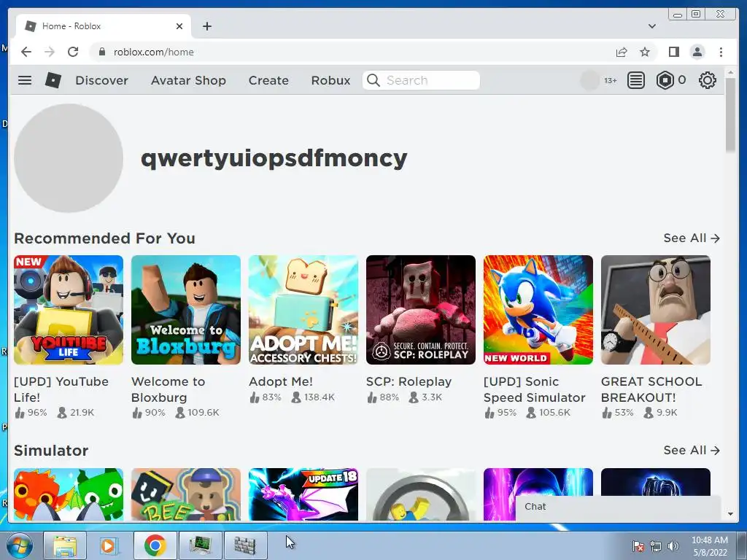Reload the Roblox page
747x560 pixels.
pos(73,52)
